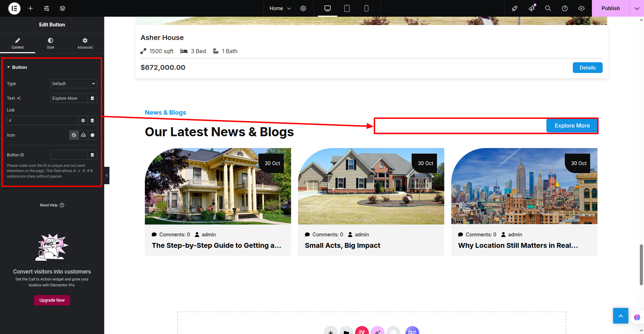This screenshot has height=334, width=644.
Task: Open the Structure layers icon
Action: click(63, 8)
